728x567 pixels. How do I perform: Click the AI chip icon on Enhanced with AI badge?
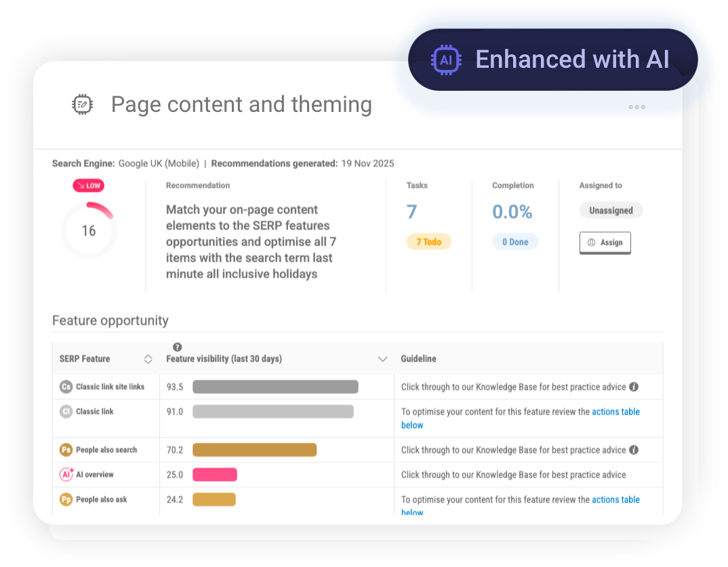(446, 60)
